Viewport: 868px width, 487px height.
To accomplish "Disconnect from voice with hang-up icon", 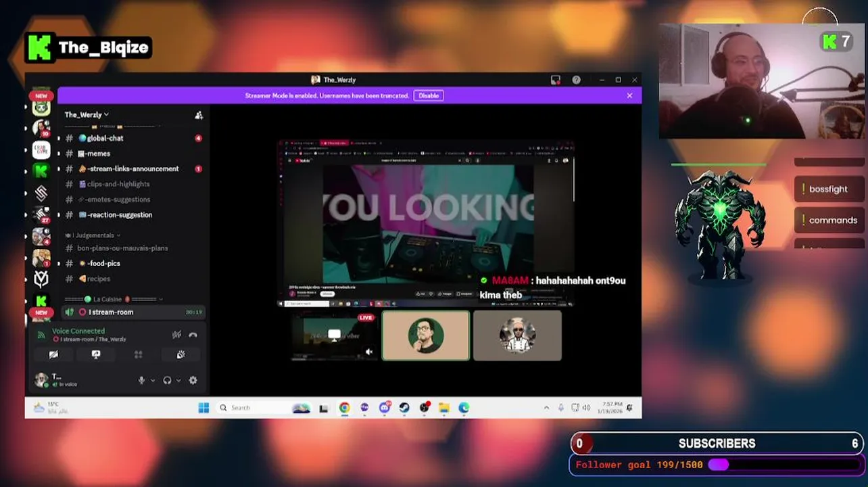I will click(x=193, y=335).
